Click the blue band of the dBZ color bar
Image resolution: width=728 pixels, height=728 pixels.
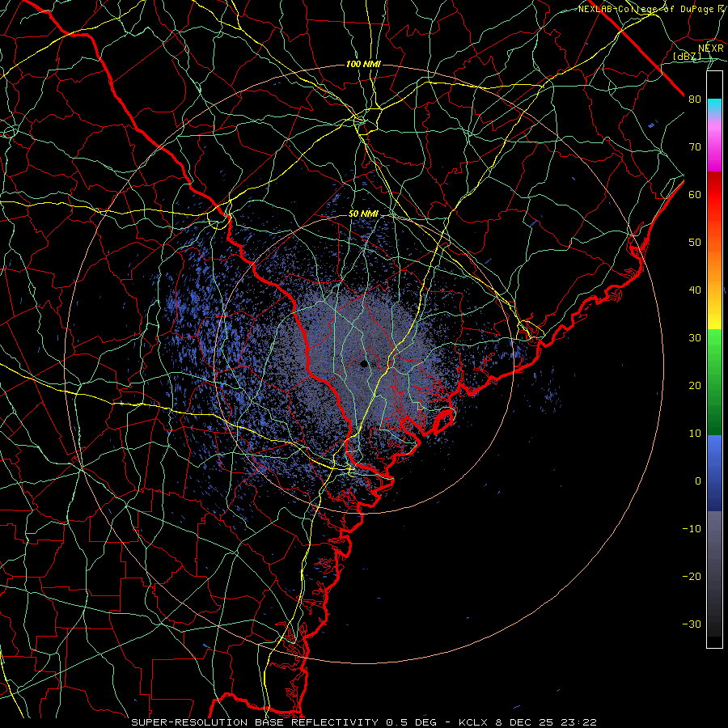[714, 472]
